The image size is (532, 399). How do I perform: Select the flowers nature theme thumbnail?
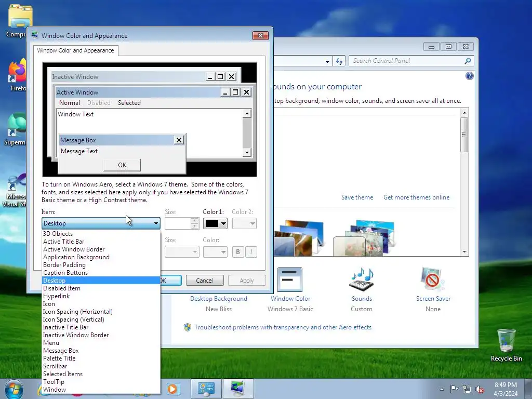tap(364, 237)
